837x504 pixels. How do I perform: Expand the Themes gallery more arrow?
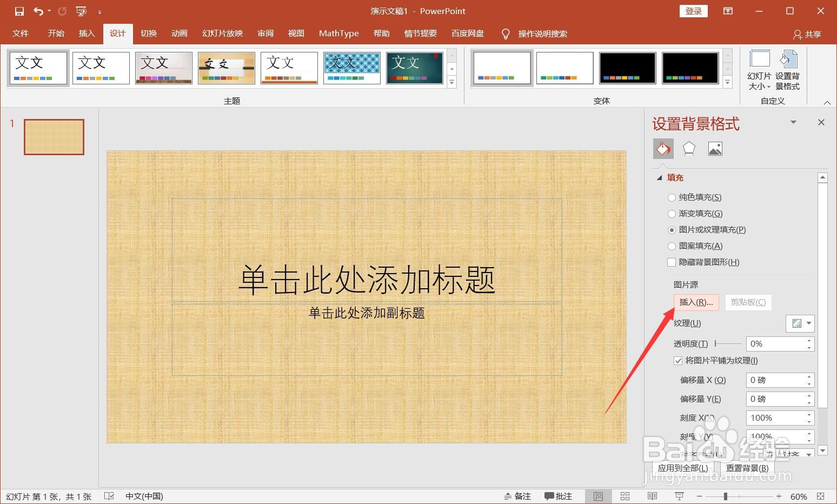tap(452, 82)
